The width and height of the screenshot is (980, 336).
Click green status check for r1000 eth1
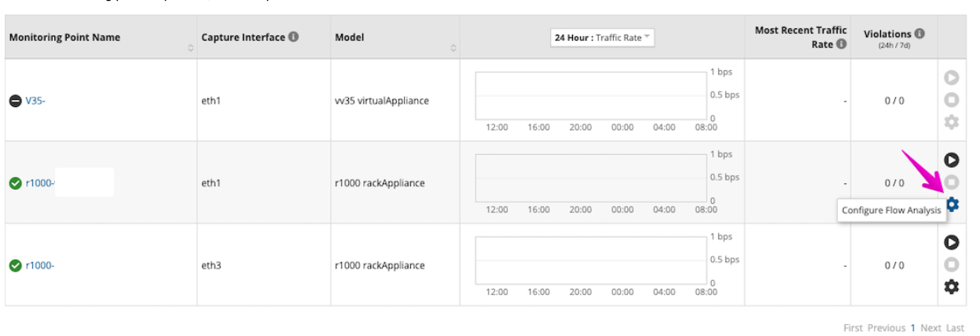tap(15, 183)
